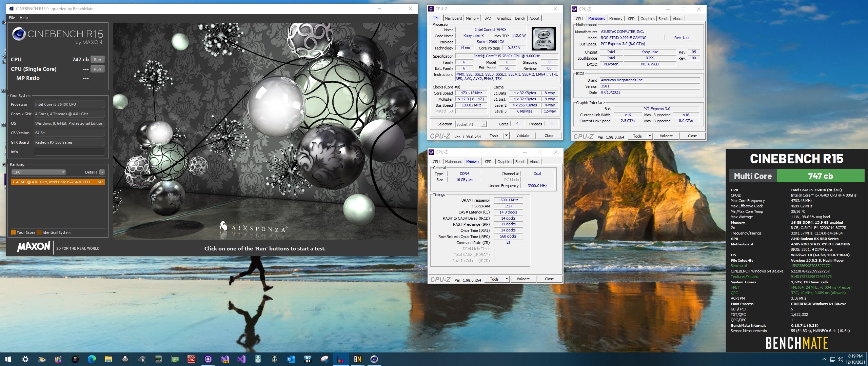Open the green graphics card taskbar icon

pyautogui.click(x=175, y=359)
